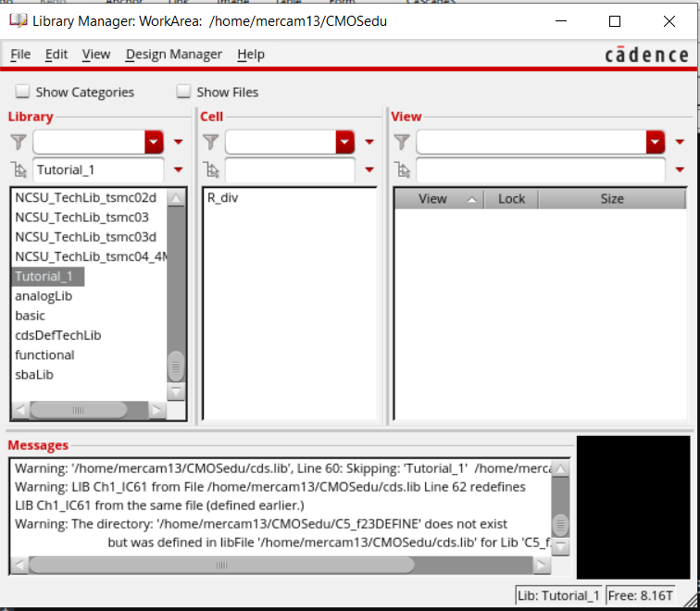The width and height of the screenshot is (700, 611).
Task: Open the View filter red dropdown button
Action: click(x=655, y=142)
